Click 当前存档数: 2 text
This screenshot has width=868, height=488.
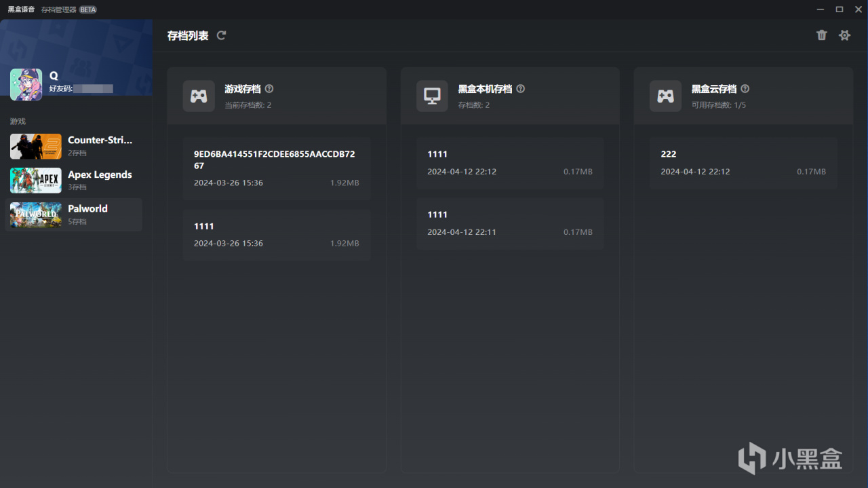(x=248, y=105)
